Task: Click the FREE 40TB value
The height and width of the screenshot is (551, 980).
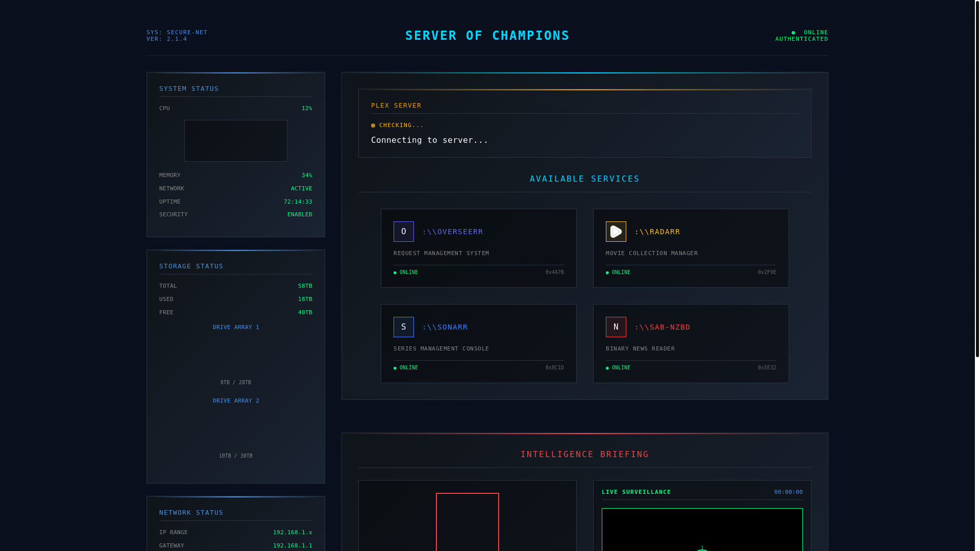Action: tap(305, 313)
